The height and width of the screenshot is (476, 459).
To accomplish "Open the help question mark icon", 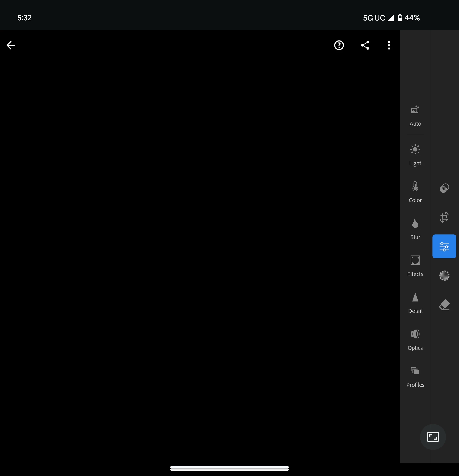I will pos(339,45).
